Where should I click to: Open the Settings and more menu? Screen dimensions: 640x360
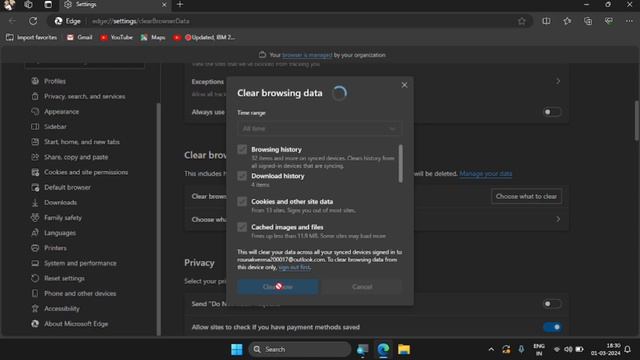[x=629, y=21]
